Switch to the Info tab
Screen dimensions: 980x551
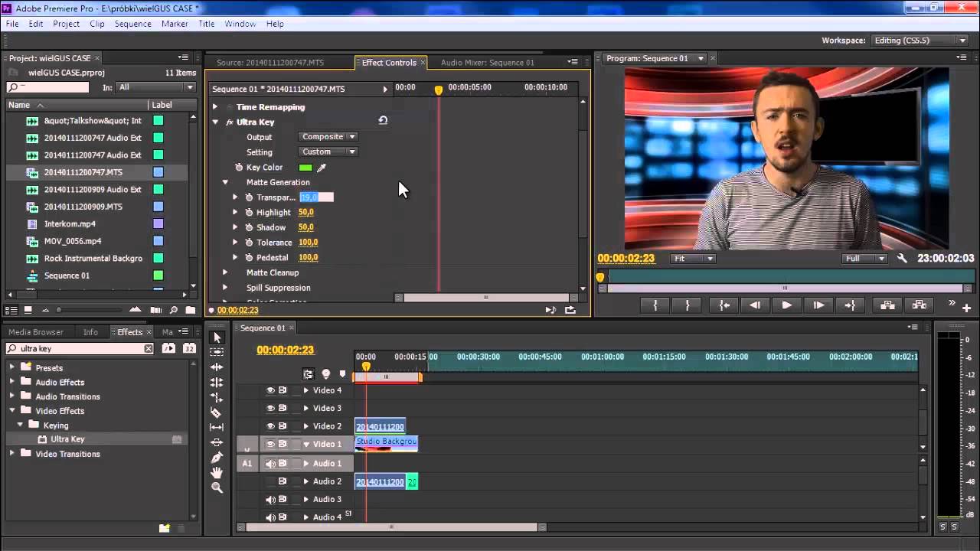(x=90, y=332)
